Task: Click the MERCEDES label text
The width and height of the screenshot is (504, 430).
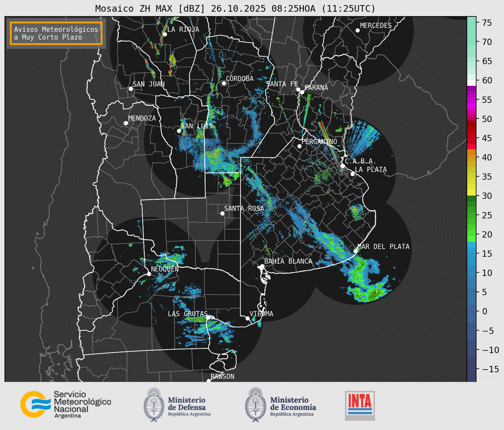Action: [x=376, y=26]
